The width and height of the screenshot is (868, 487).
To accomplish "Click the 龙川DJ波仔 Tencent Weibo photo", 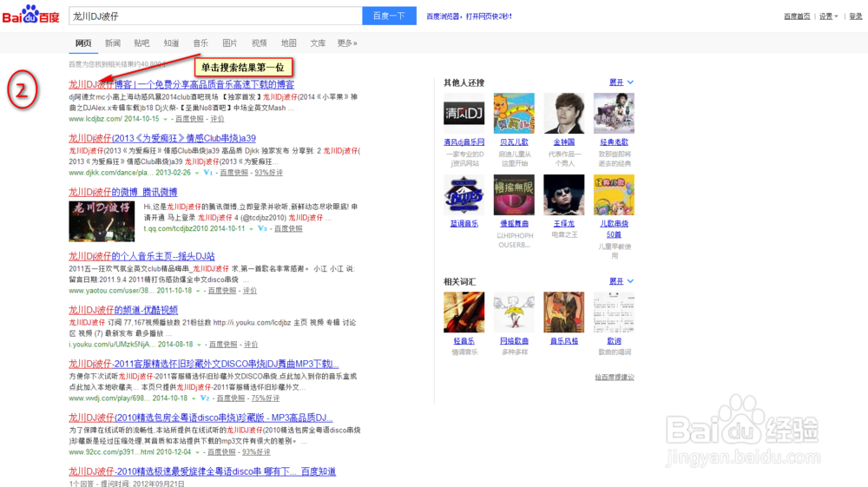I will (x=102, y=221).
